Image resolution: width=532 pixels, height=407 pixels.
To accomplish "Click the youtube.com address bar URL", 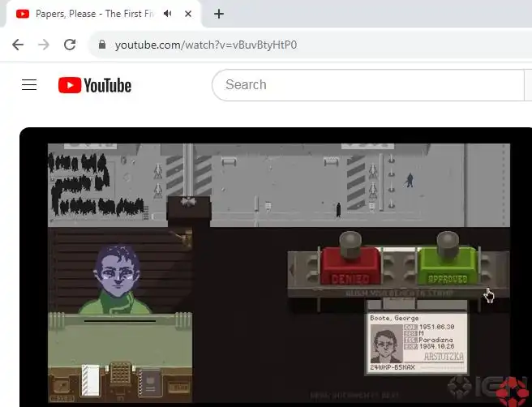I will tap(206, 45).
